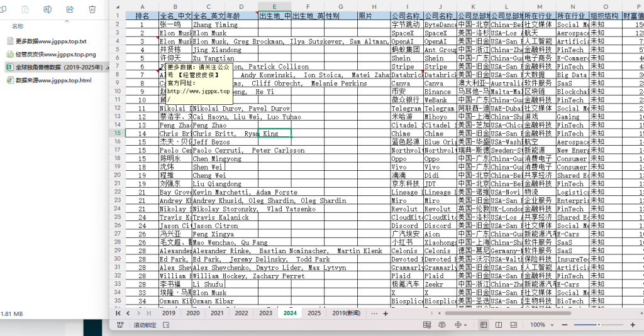The height and width of the screenshot is (336, 644).
Task: Select row 15 header
Action: [118, 133]
